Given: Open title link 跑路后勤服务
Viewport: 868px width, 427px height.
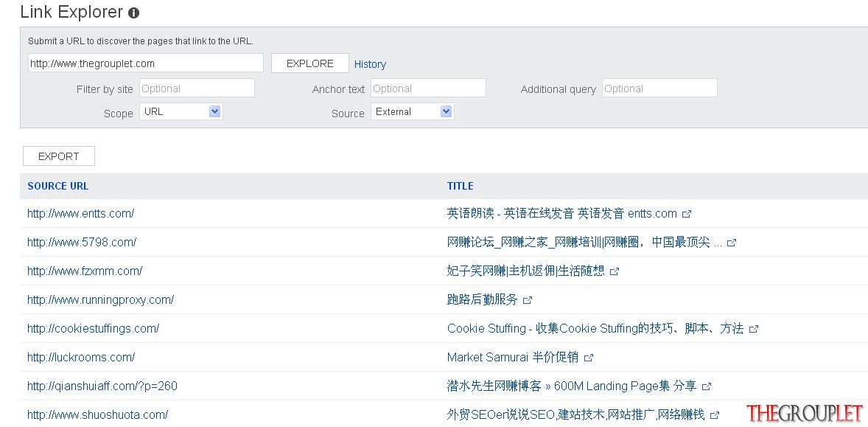Looking at the screenshot, I should click(482, 299).
